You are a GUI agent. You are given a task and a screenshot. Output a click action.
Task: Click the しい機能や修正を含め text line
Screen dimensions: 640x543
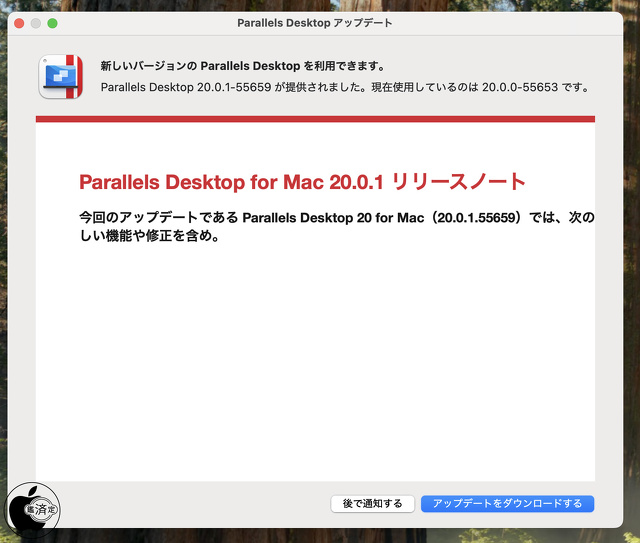point(148,237)
